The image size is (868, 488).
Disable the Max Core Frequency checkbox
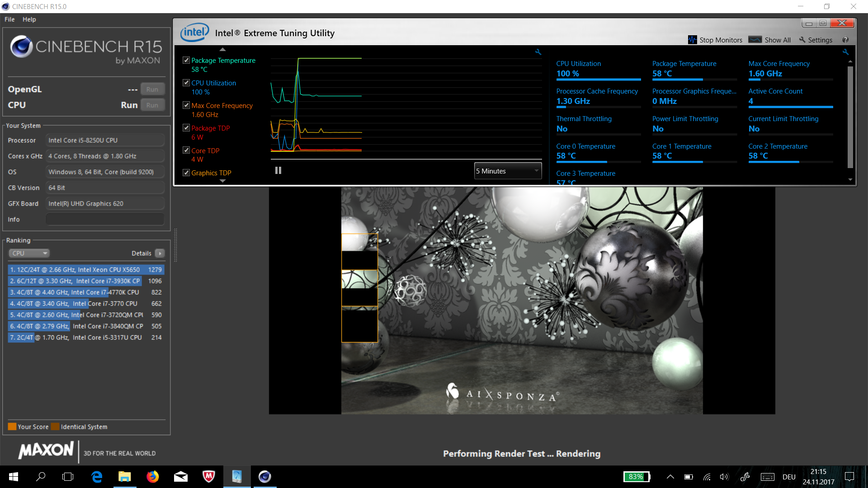coord(186,105)
